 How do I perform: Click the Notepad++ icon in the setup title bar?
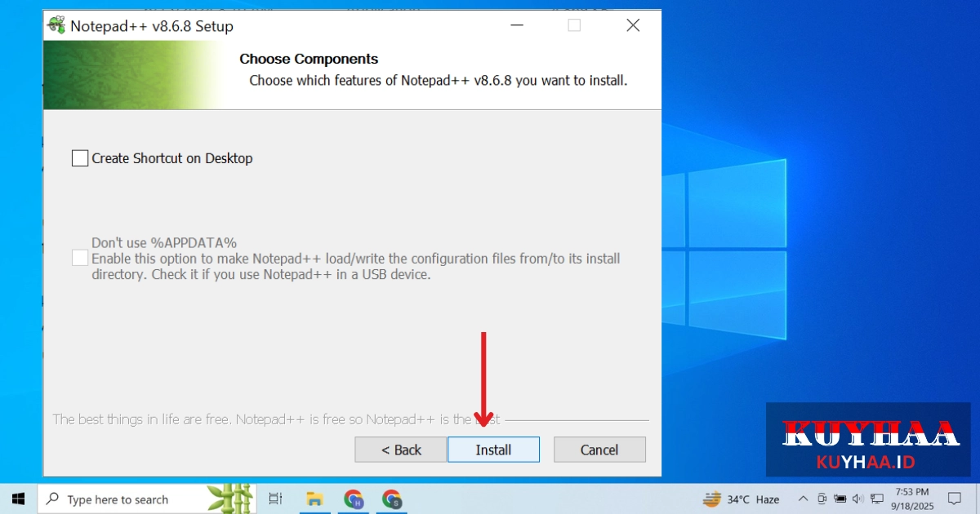tap(56, 25)
